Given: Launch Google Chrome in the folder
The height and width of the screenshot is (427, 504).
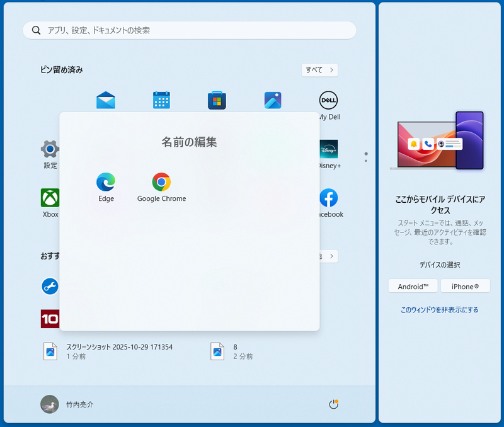Looking at the screenshot, I should click(x=161, y=182).
